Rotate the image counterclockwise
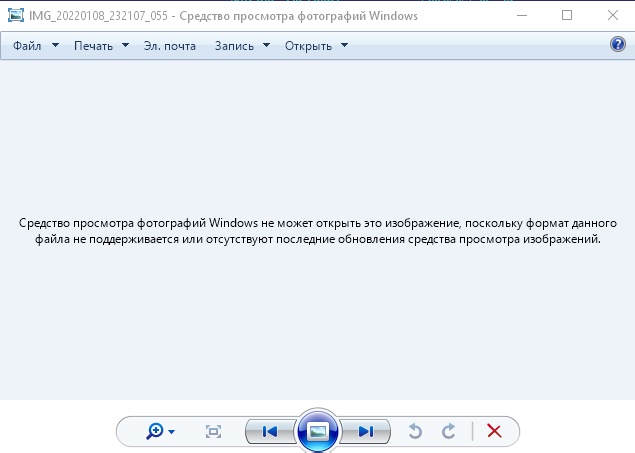 416,431
